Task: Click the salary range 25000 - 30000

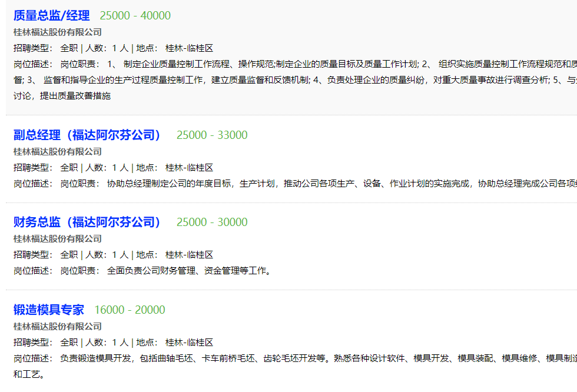Action: coord(212,222)
